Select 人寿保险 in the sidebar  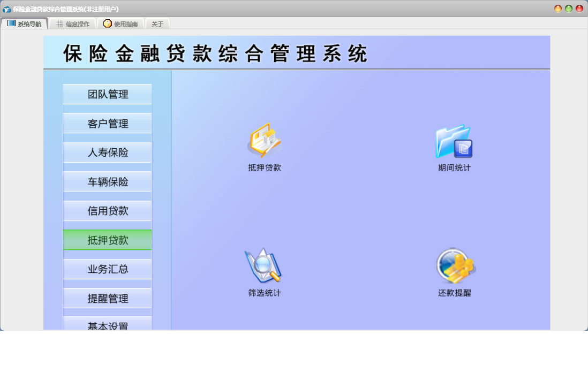(x=108, y=153)
